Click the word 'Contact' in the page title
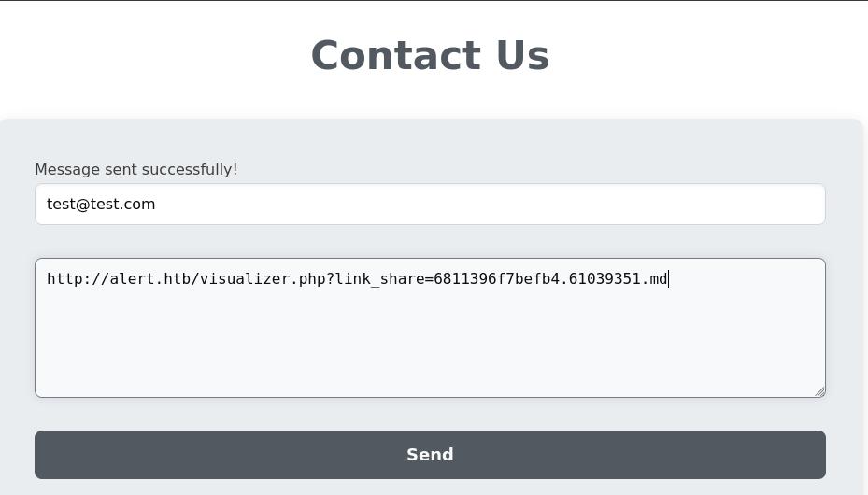Screen dimensions: 868x495 pyautogui.click(x=396, y=55)
